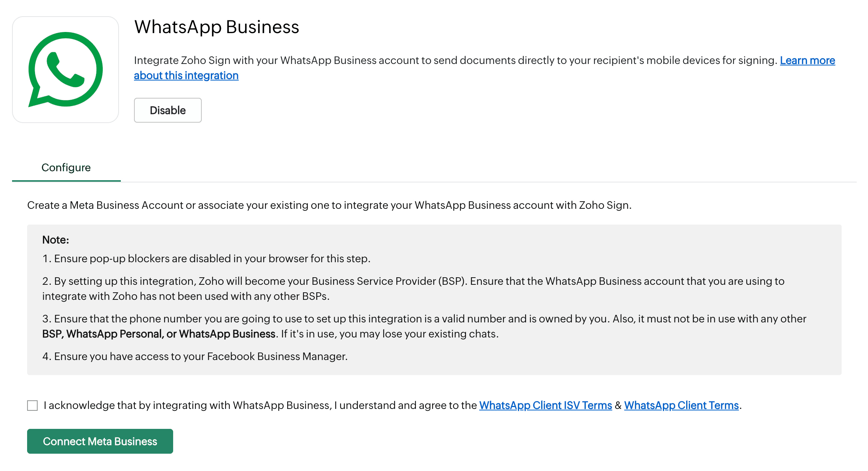Click the phone number ownership note line
Viewport: 868px width, 471px height.
(x=424, y=319)
